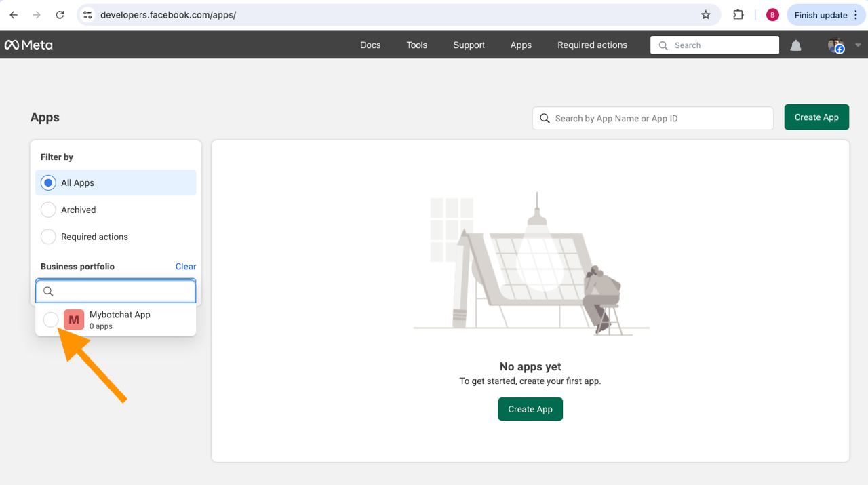Select the All Apps radio filter
Viewport: 868px width, 485px height.
(48, 183)
